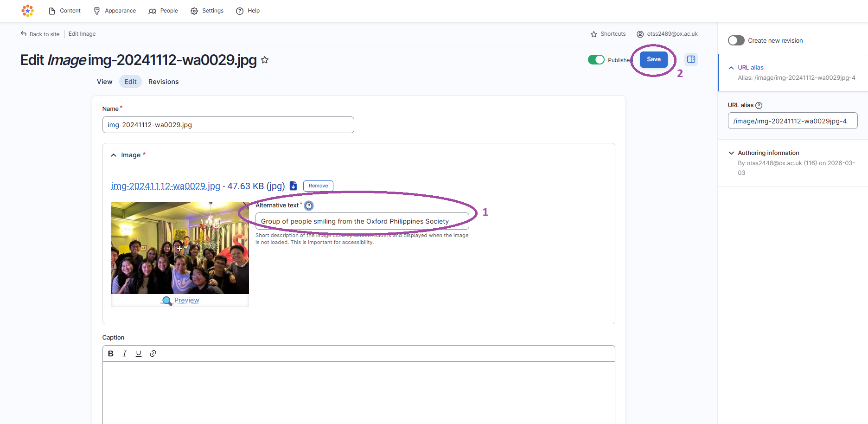The height and width of the screenshot is (424, 868).
Task: Click the Drupal logo in the toolbar
Action: [x=27, y=10]
